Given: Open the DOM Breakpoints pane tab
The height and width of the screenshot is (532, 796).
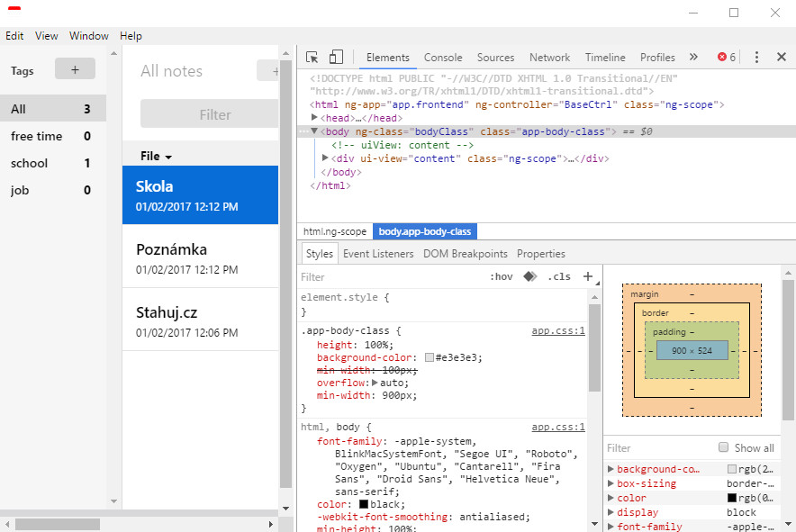Looking at the screenshot, I should (x=466, y=253).
